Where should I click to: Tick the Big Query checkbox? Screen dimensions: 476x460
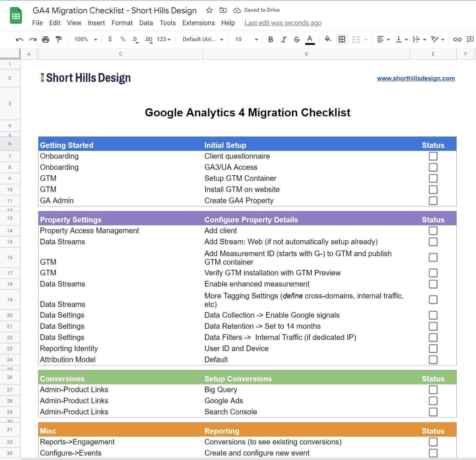point(433,390)
